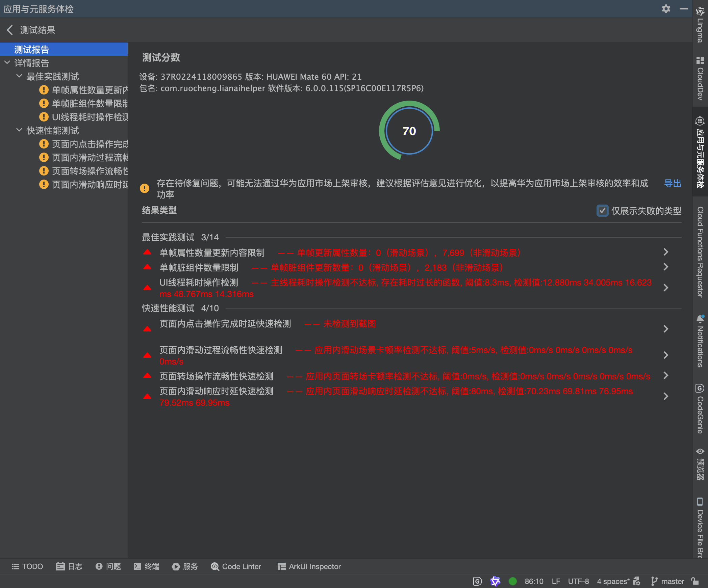This screenshot has width=708, height=588.
Task: Uncheck 仅展示失败的类型 checkbox
Action: click(x=603, y=211)
